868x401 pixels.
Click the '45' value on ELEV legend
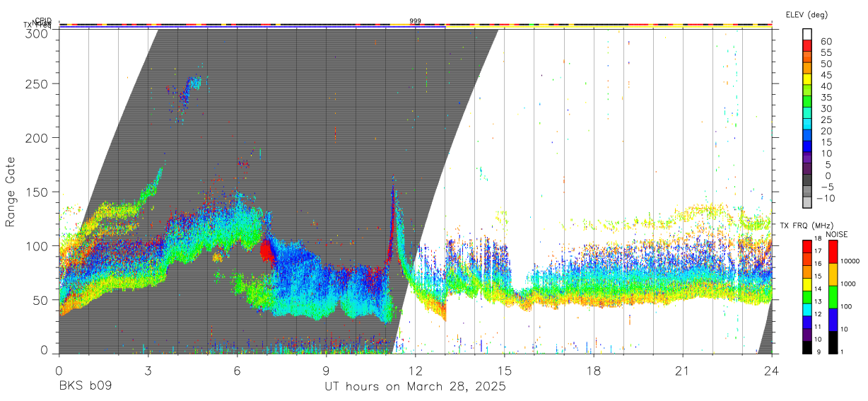click(x=826, y=74)
